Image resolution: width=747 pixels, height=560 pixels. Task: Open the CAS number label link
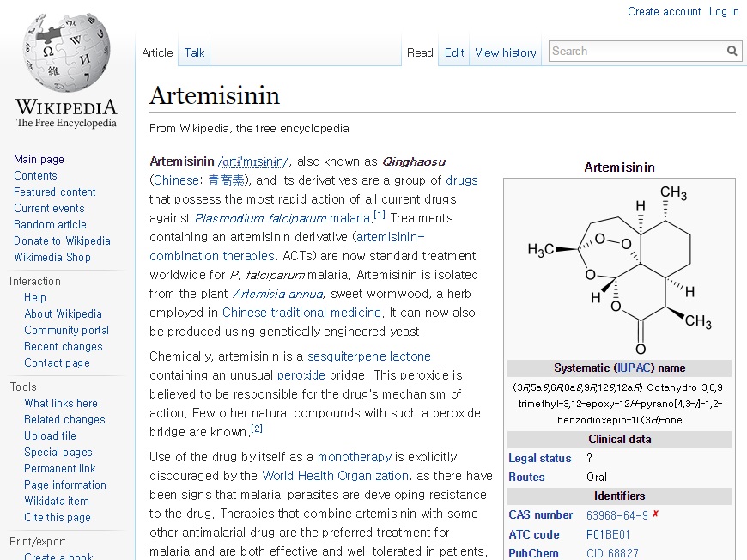pyautogui.click(x=541, y=514)
